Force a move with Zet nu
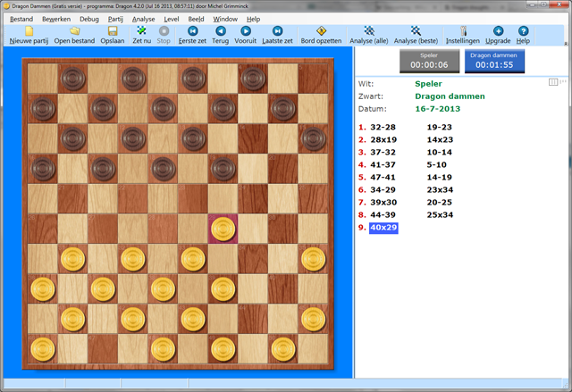The width and height of the screenshot is (572, 392). click(x=141, y=36)
